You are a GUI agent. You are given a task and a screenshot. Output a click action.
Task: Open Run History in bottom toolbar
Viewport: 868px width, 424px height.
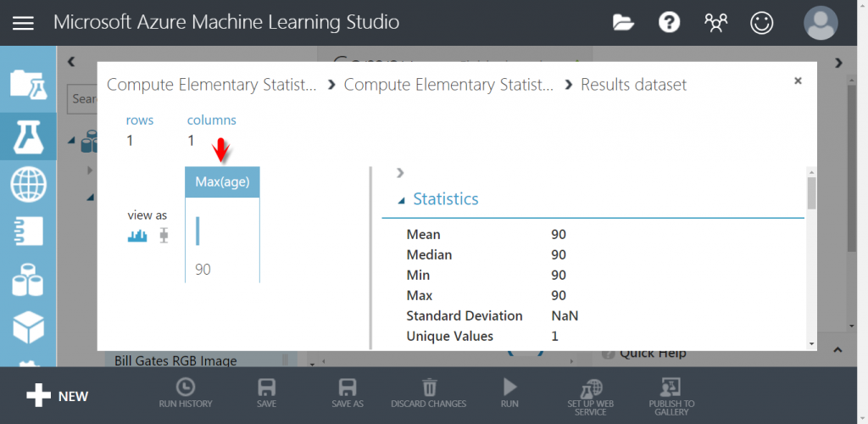pos(186,393)
